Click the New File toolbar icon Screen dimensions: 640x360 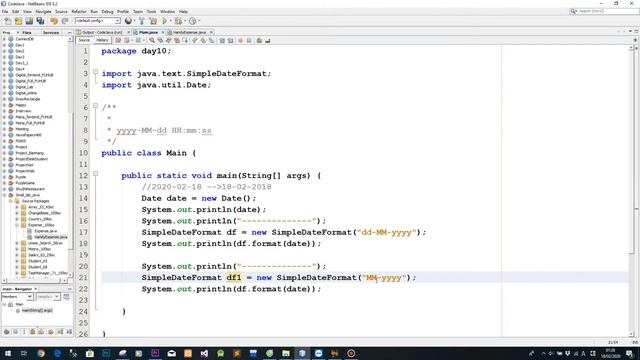pyautogui.click(x=8, y=21)
